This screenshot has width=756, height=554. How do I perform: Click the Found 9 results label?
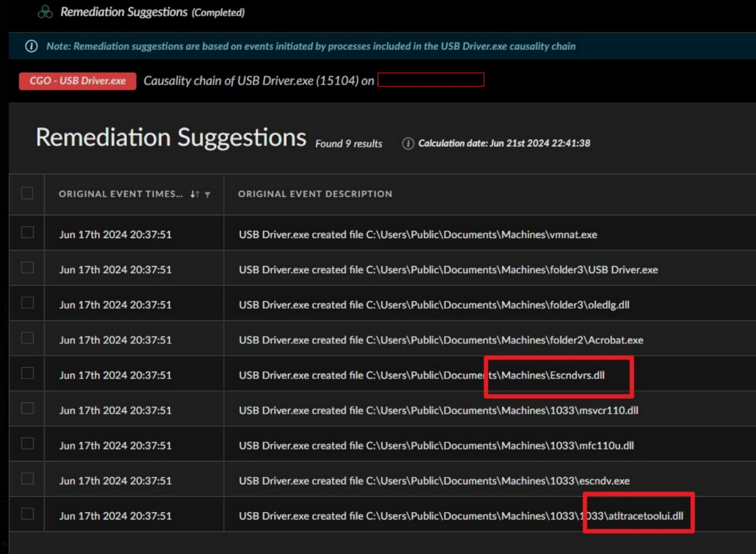tap(348, 143)
